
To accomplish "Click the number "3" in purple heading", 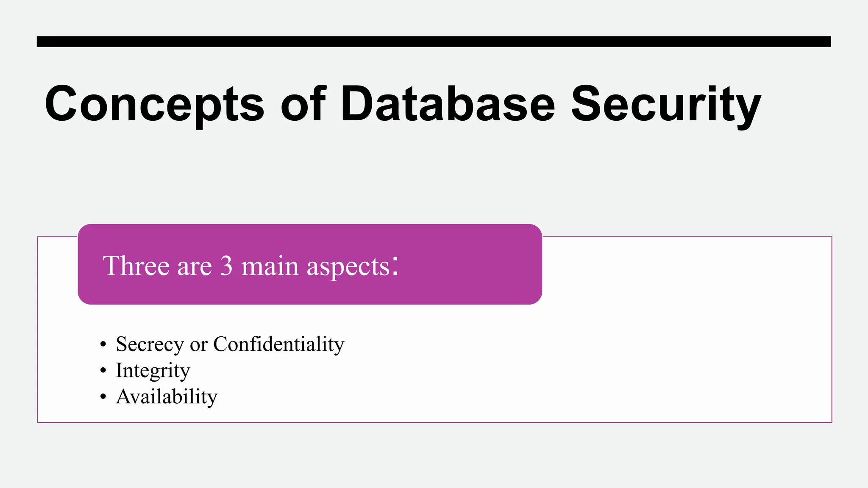I will click(226, 266).
